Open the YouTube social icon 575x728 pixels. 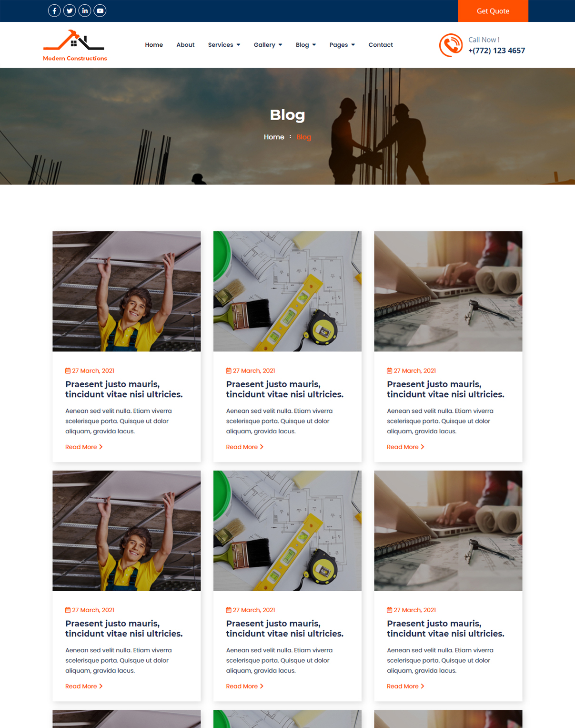point(100,10)
